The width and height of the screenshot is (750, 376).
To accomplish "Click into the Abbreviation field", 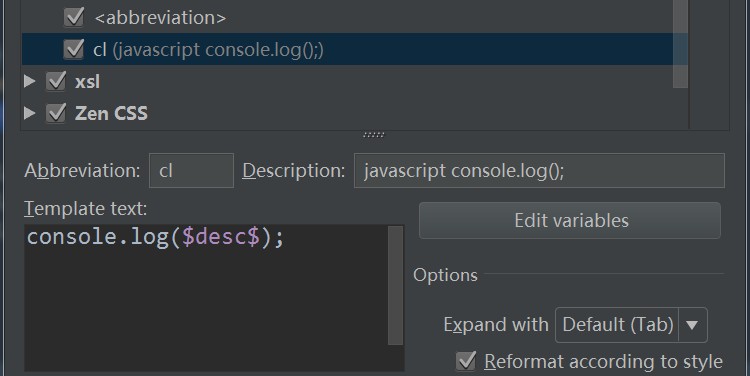I will click(191, 171).
